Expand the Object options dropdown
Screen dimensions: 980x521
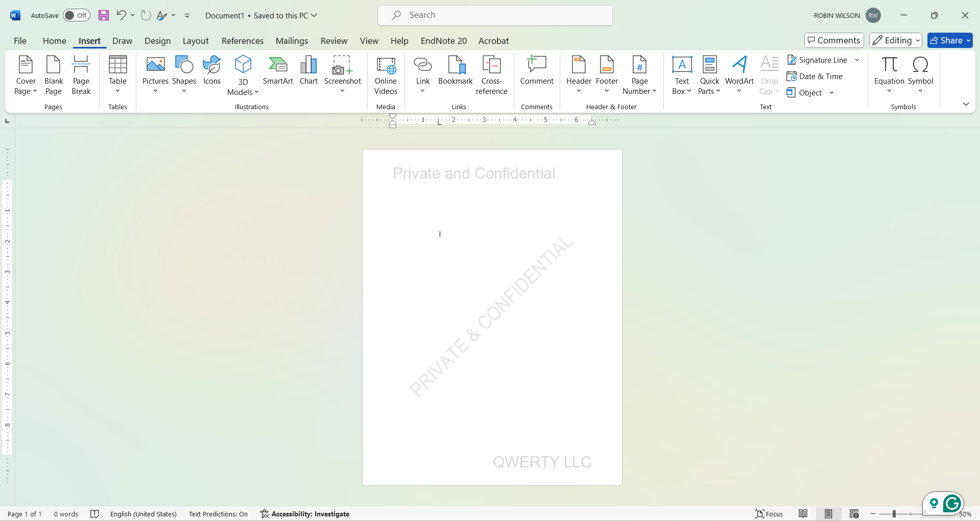tap(832, 92)
